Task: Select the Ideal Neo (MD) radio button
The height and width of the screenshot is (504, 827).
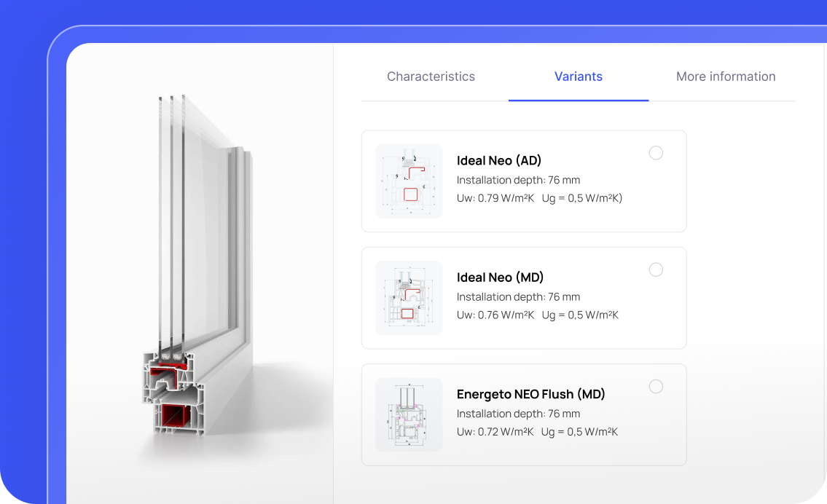Action: [656, 270]
